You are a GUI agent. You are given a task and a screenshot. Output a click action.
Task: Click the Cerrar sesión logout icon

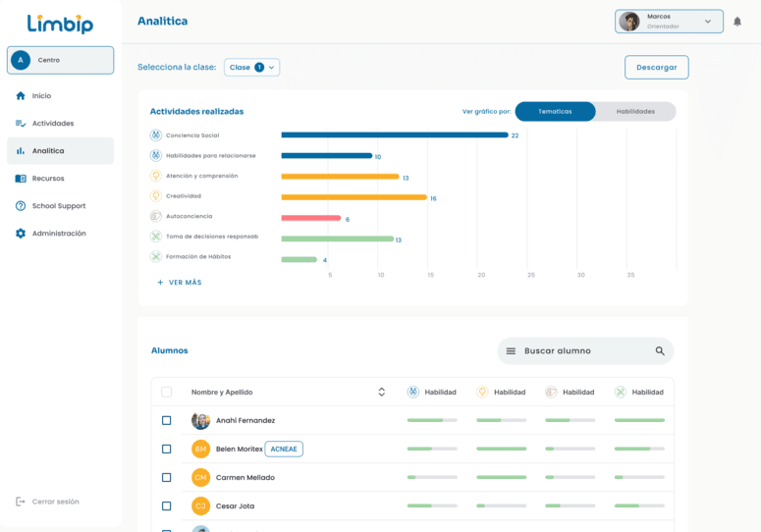tap(21, 502)
